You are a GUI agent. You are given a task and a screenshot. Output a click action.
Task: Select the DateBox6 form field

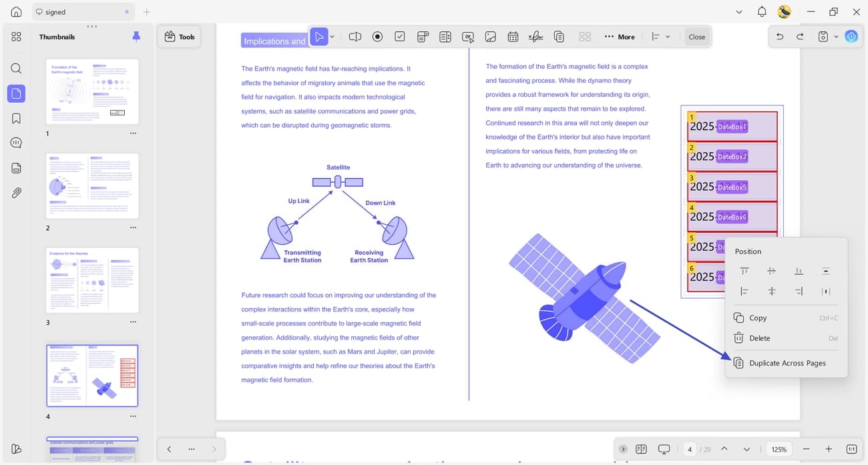pos(732,217)
